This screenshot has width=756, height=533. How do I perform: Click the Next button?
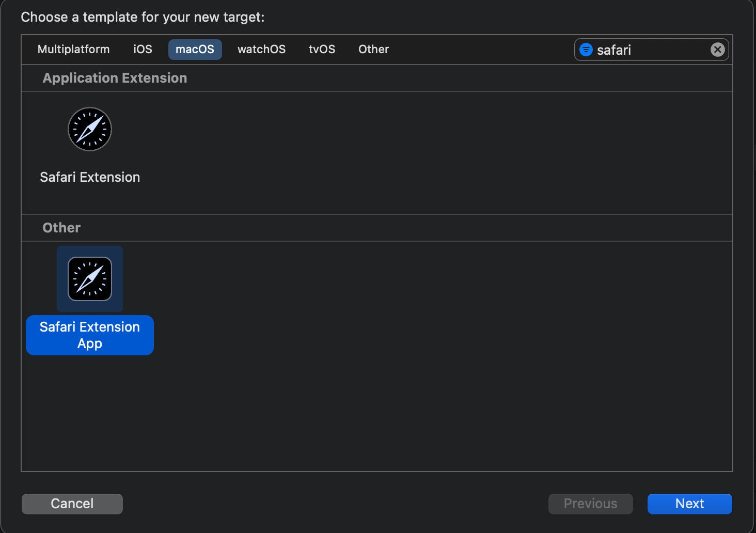click(x=690, y=504)
